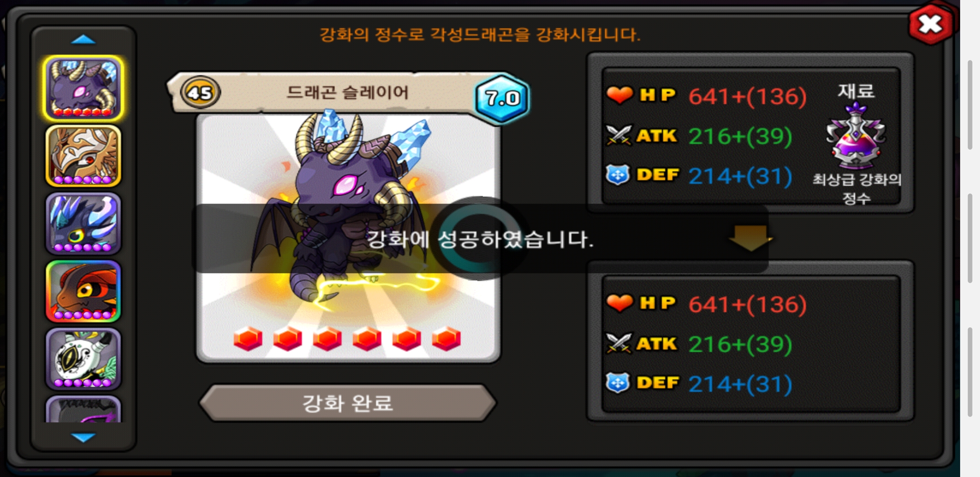Click the HP heart icon in upper stats
The width and height of the screenshot is (980, 477).
coord(620,95)
